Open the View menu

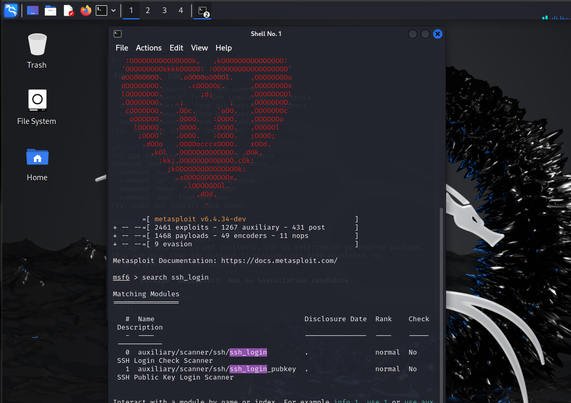(x=199, y=48)
